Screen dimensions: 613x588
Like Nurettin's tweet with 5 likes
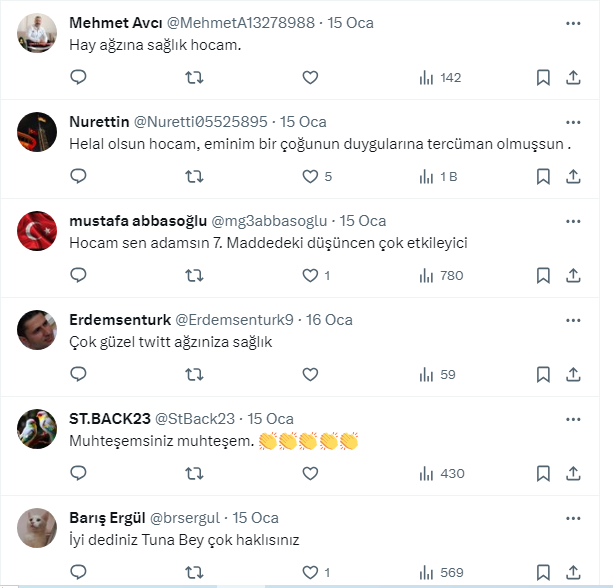310,177
